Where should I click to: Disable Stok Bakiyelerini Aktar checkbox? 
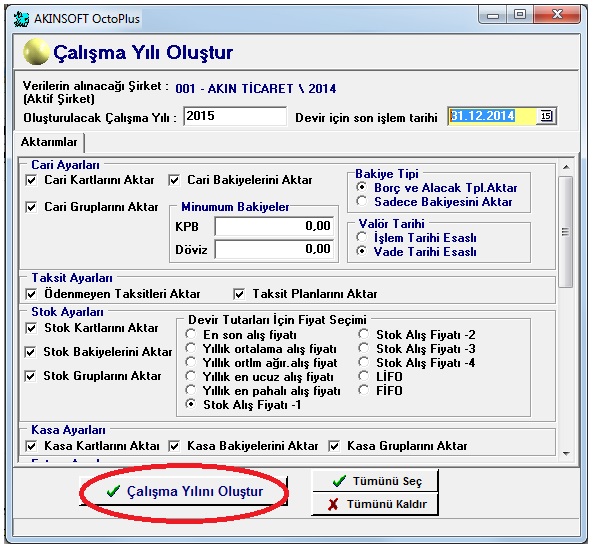point(31,352)
